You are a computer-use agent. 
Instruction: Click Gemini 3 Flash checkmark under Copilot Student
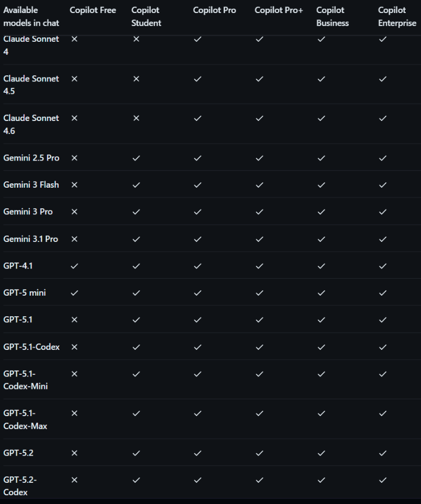tap(136, 185)
